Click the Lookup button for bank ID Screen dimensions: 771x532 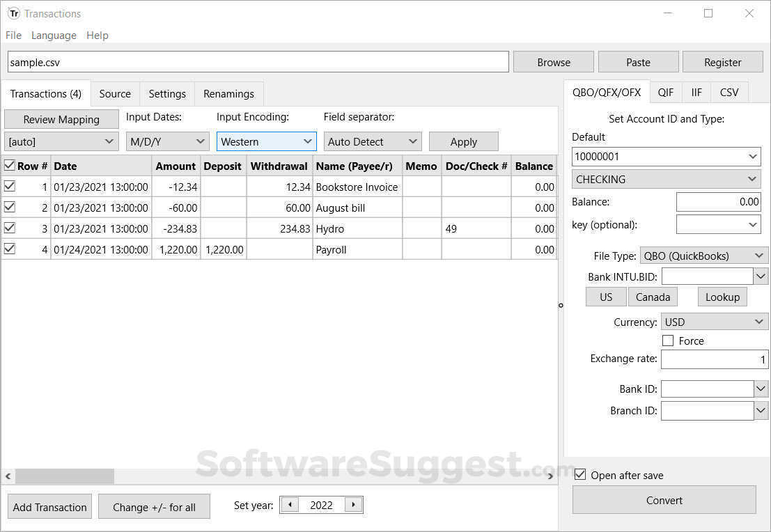pos(722,296)
